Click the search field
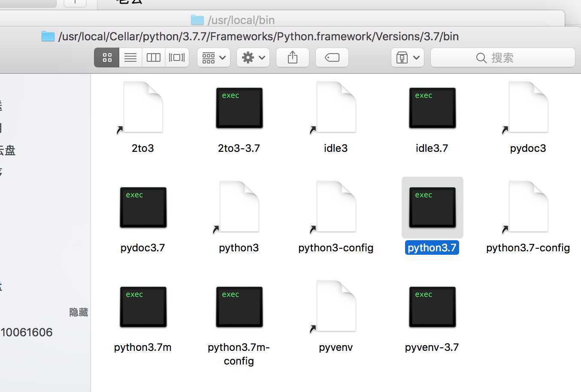Viewport: 581px width, 392px height. (x=502, y=57)
